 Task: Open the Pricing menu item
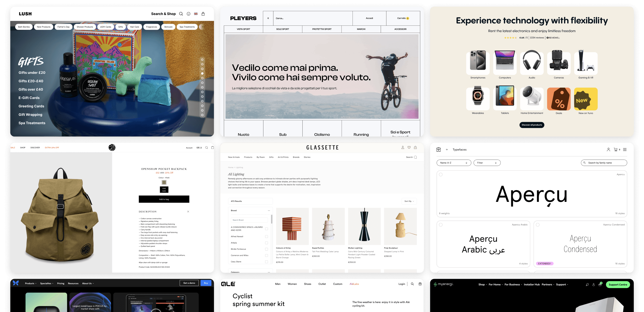pyautogui.click(x=61, y=283)
